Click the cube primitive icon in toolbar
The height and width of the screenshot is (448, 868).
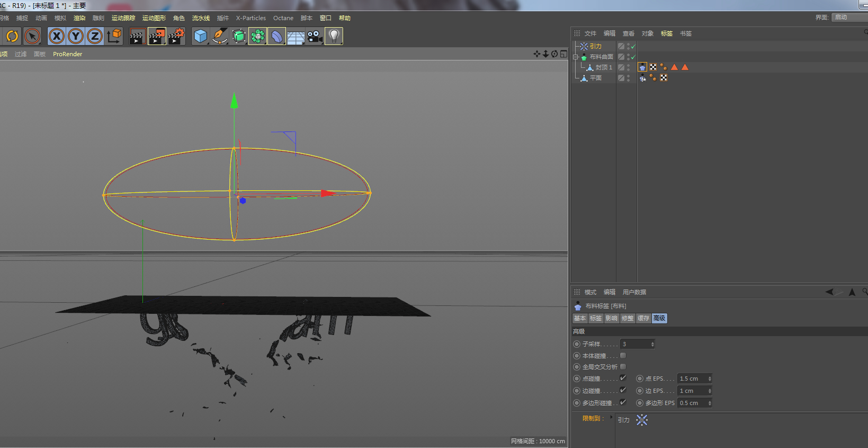tap(200, 36)
